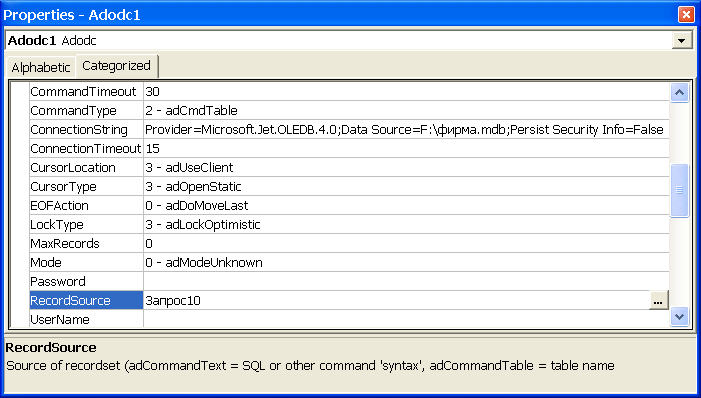Switch to the Categorized tab

click(x=116, y=66)
